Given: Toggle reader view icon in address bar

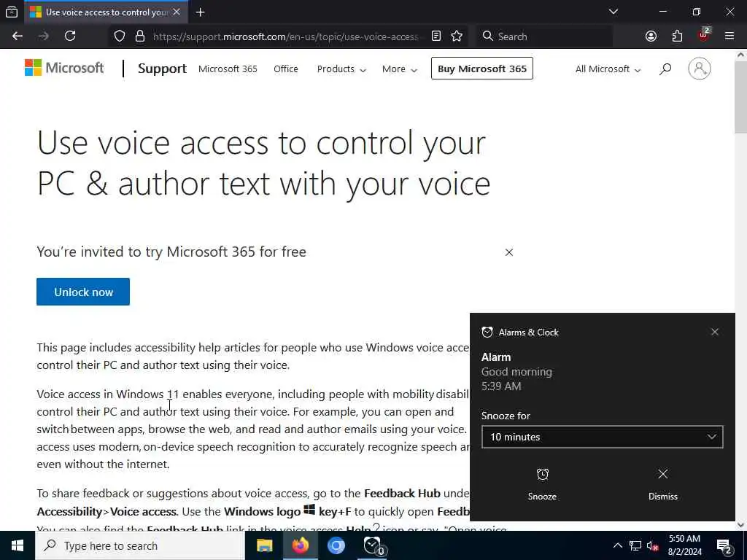Looking at the screenshot, I should [x=436, y=36].
